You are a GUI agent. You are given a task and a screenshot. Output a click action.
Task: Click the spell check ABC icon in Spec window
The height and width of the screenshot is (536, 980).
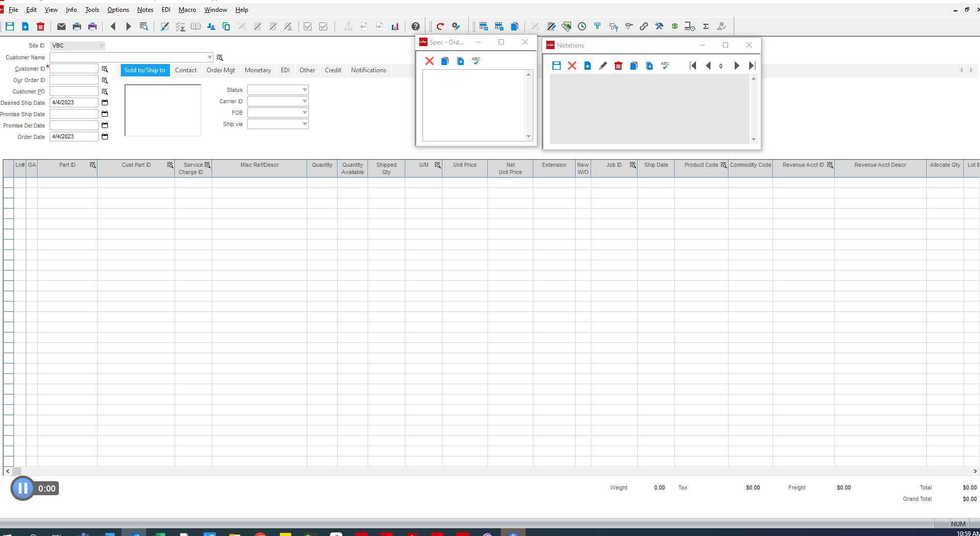476,61
